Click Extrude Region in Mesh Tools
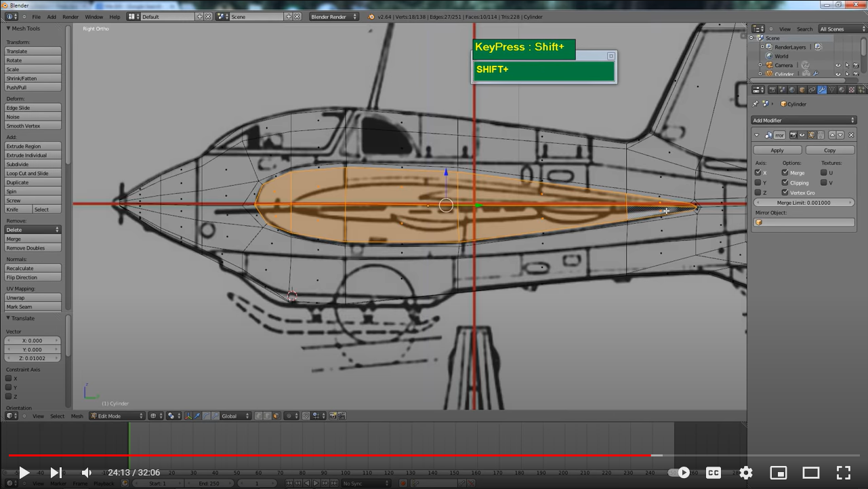Viewport: 868px width, 489px height. click(33, 146)
